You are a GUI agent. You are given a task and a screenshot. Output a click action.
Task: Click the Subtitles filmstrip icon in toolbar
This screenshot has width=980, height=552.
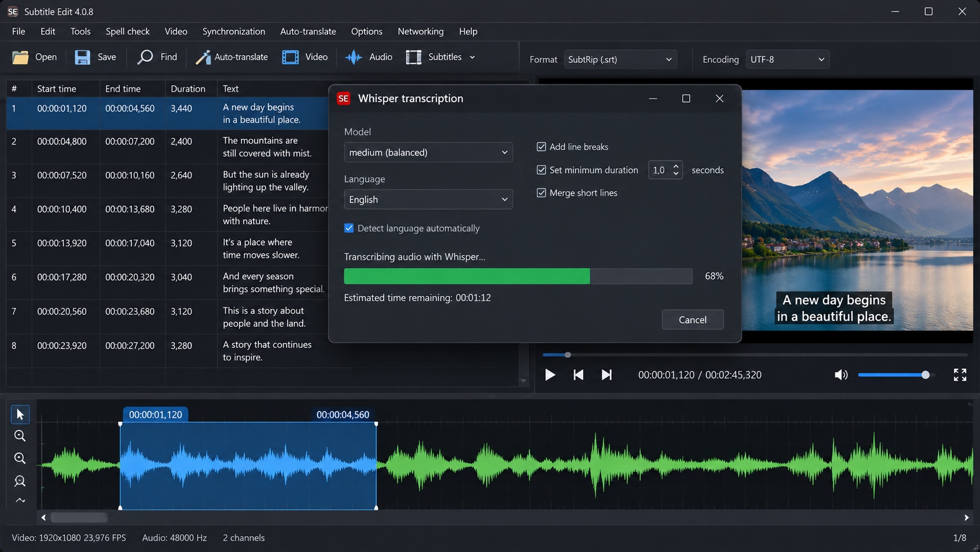click(414, 57)
